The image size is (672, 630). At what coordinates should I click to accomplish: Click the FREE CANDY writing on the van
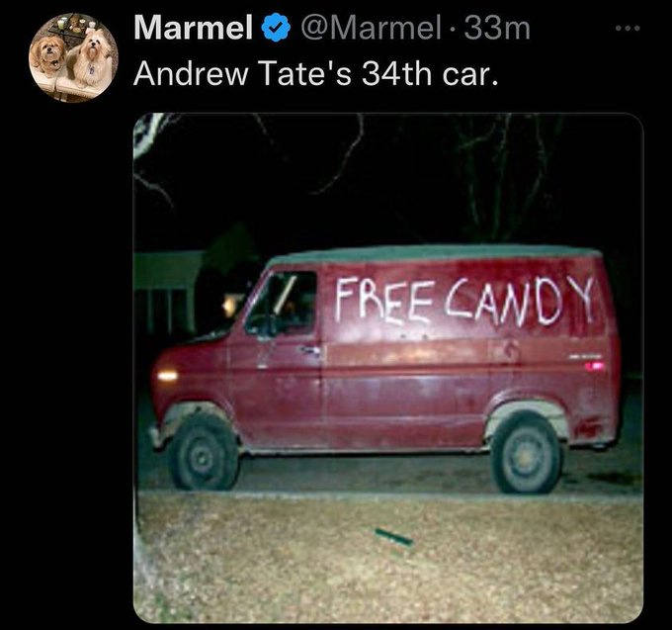[464, 301]
